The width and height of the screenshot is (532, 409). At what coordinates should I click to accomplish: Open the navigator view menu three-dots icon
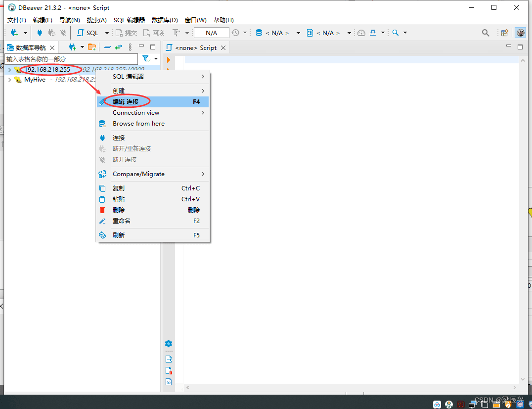131,47
